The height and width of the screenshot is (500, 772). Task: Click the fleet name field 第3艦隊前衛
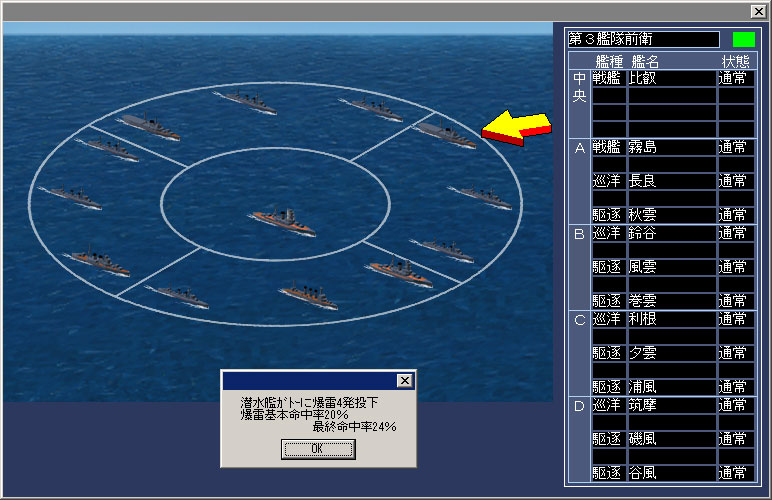pyautogui.click(x=643, y=39)
